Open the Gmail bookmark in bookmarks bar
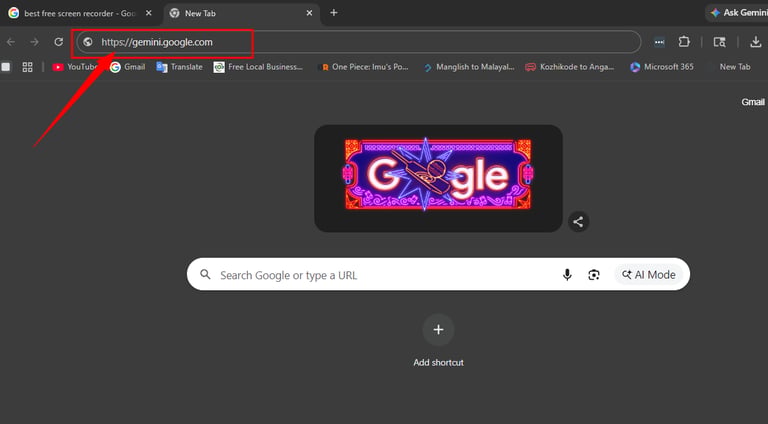 point(128,67)
